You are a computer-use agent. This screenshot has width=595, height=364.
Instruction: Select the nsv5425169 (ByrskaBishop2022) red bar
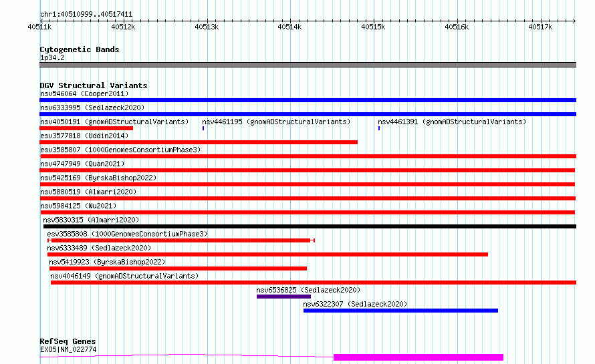pos(308,184)
